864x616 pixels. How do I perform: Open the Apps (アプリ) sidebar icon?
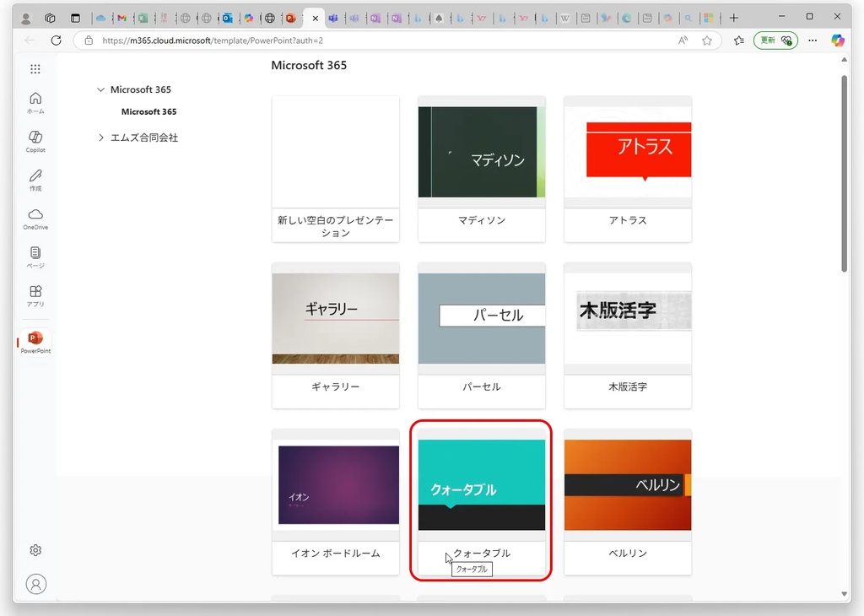[35, 295]
